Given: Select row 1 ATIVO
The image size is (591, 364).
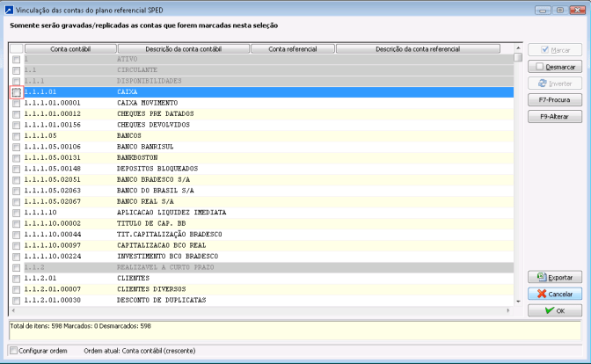Looking at the screenshot, I should pyautogui.click(x=269, y=59).
